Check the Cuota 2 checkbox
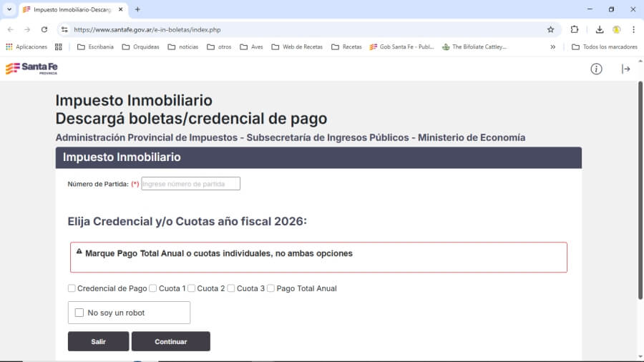 191,288
